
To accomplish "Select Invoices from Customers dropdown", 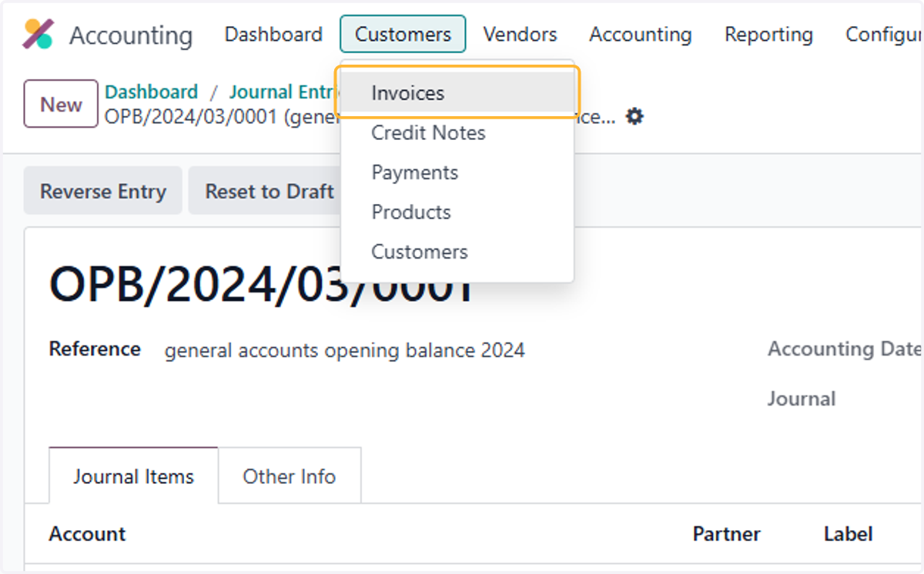I will (x=457, y=93).
